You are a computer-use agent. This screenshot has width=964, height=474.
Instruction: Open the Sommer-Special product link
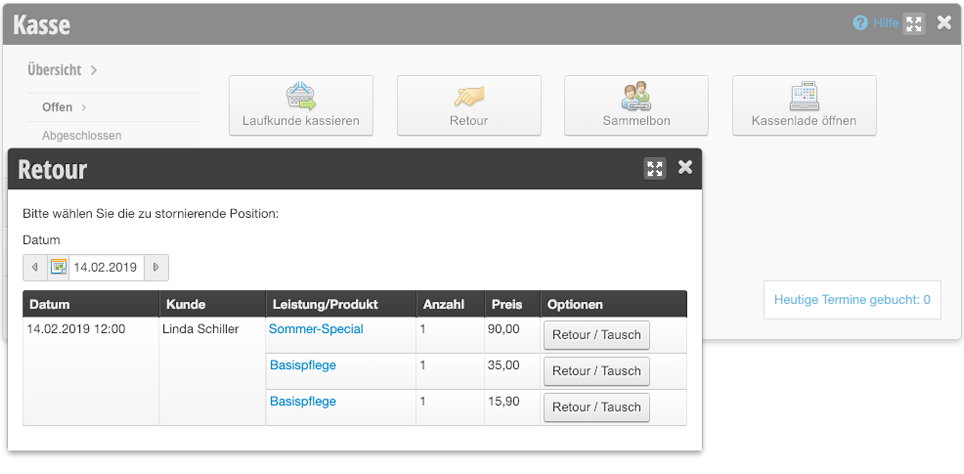(316, 329)
